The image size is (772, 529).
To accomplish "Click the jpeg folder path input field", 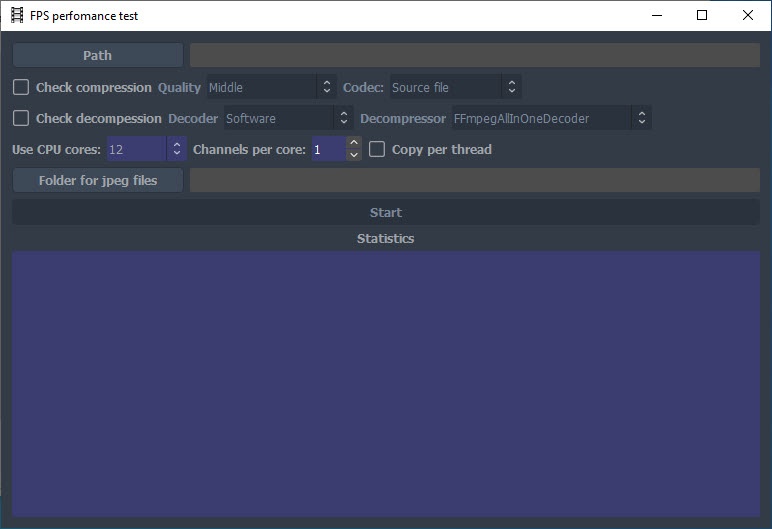I will pyautogui.click(x=475, y=180).
